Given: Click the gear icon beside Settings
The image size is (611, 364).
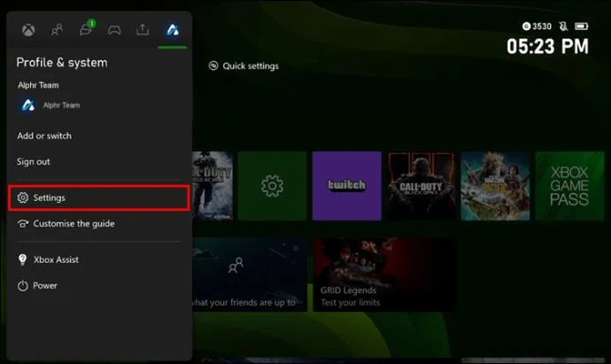Looking at the screenshot, I should pos(23,198).
